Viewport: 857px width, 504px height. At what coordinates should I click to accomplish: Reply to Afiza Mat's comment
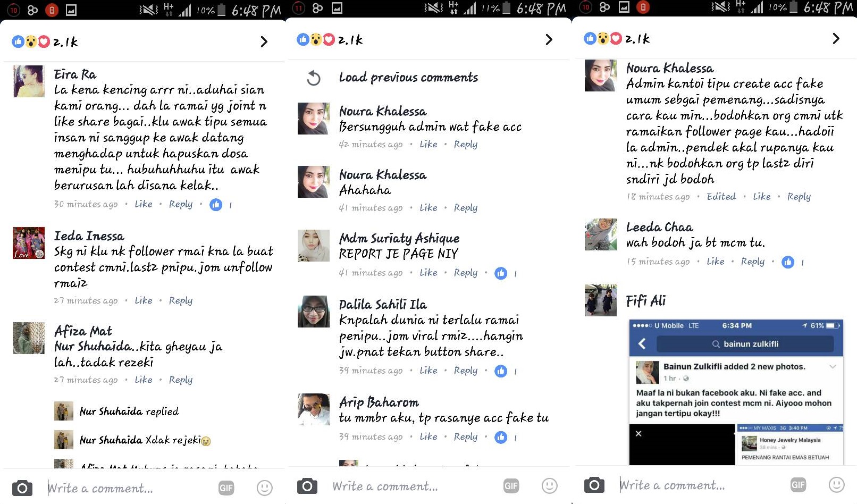click(x=181, y=380)
